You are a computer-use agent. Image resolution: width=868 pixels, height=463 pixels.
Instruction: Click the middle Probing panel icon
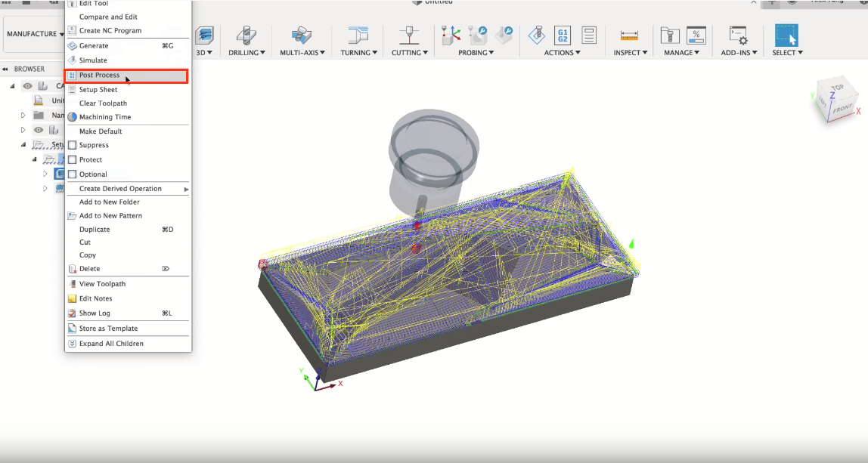(476, 35)
